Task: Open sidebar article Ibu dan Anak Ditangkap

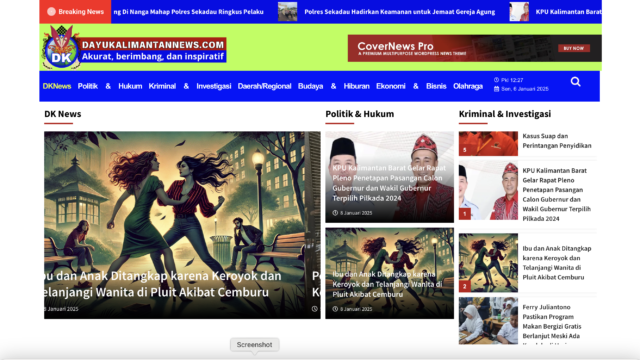Action: 557,263
